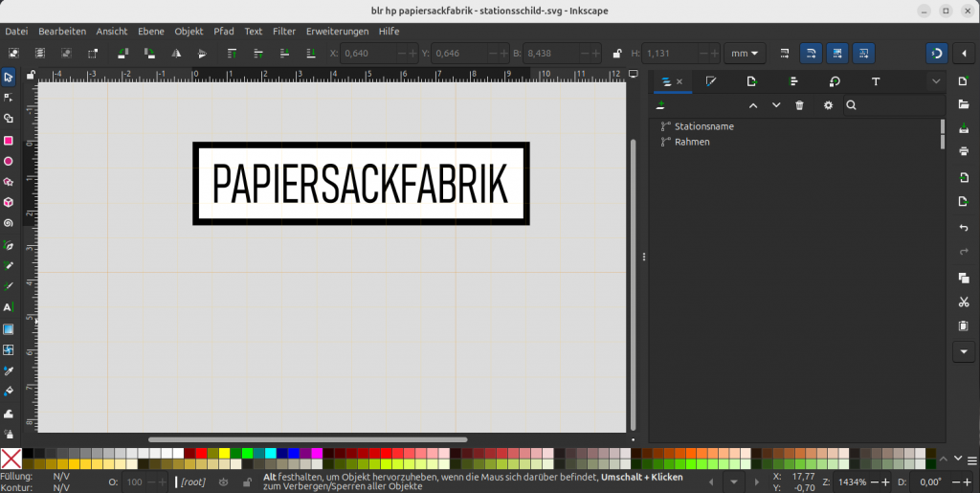Choose the Rectangle tool in the toolbox
Screen dimensions: 980x493
[x=9, y=140]
